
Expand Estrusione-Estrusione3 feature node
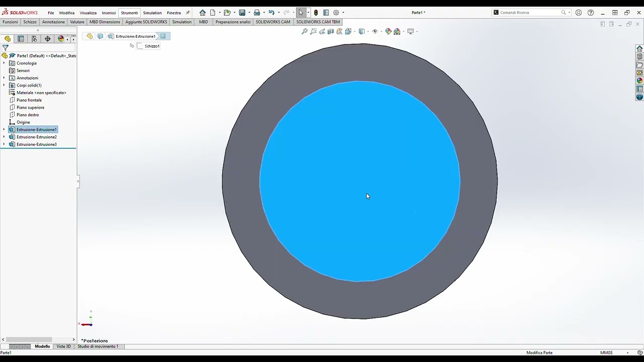(x=4, y=144)
